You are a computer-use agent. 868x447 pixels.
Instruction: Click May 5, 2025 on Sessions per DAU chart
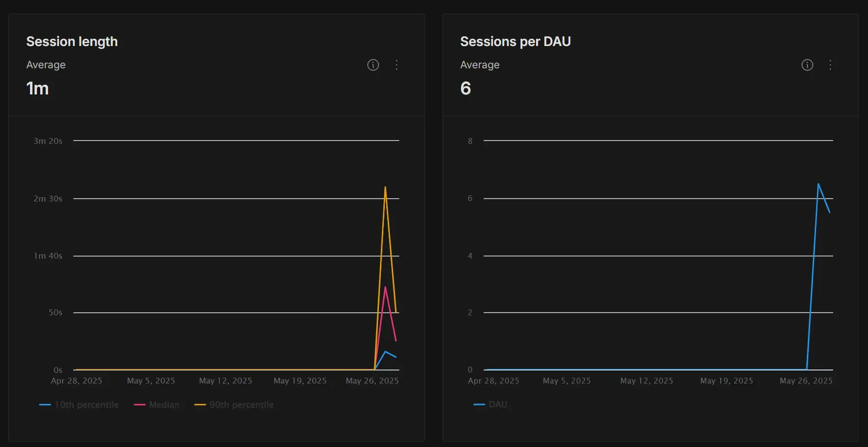(567, 381)
